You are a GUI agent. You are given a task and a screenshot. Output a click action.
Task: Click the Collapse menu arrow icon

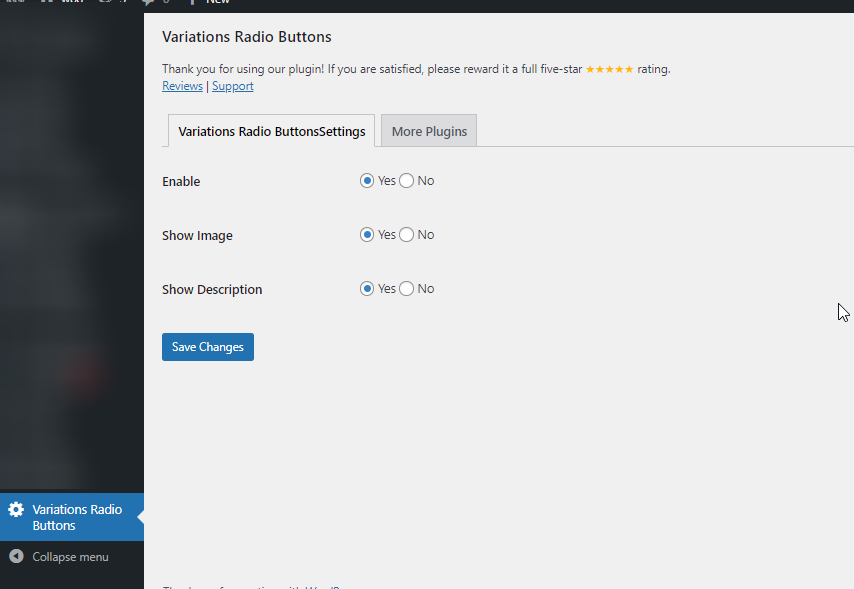coord(16,556)
